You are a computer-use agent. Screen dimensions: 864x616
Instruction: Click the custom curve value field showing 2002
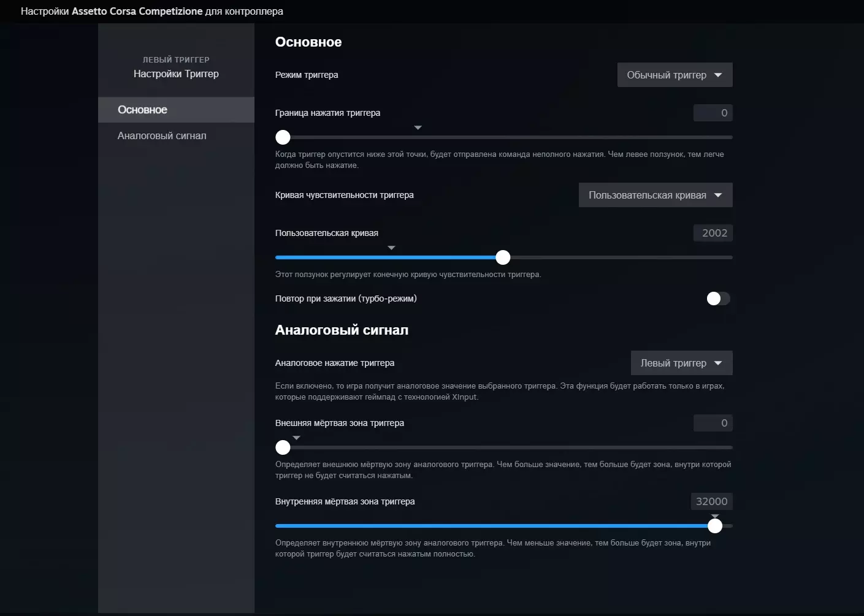(x=713, y=233)
